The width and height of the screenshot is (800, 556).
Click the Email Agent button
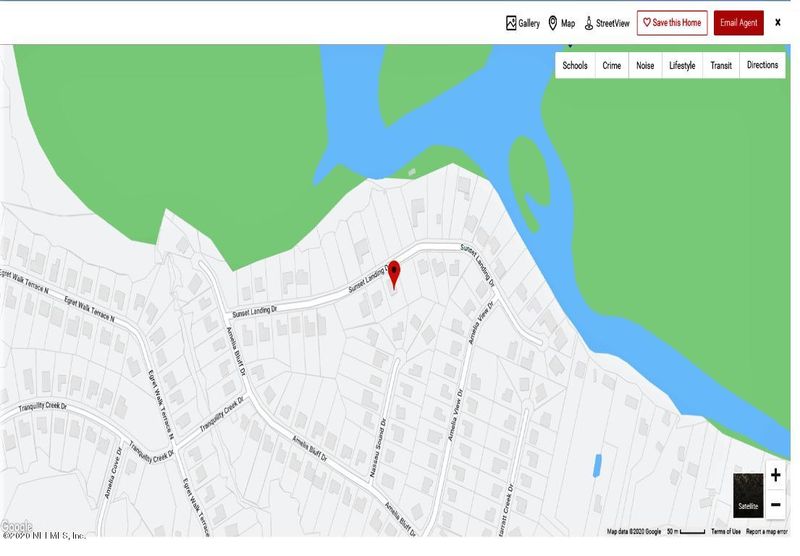pyautogui.click(x=738, y=23)
